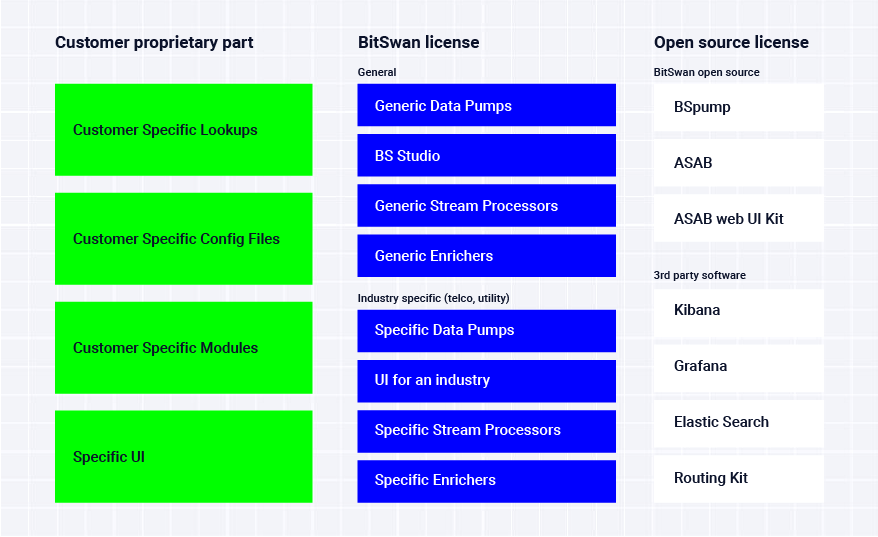Click the ASAB web UI Kit card

pyautogui.click(x=739, y=219)
